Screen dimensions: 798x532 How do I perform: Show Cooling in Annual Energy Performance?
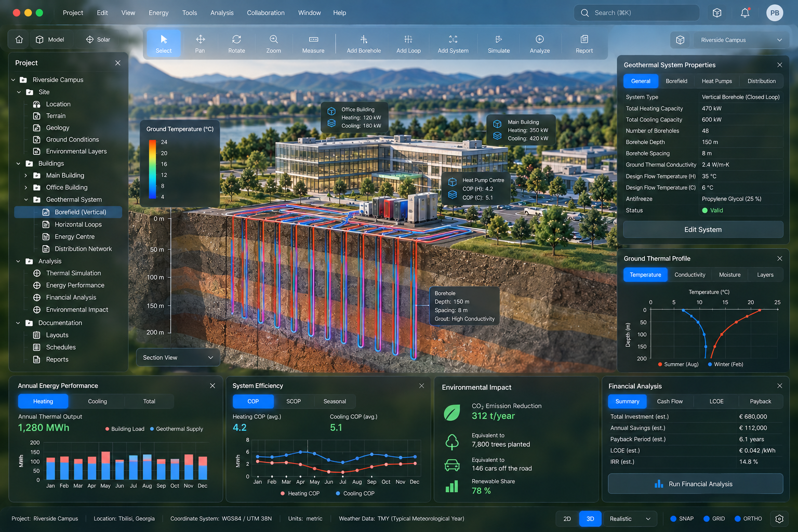(97, 401)
